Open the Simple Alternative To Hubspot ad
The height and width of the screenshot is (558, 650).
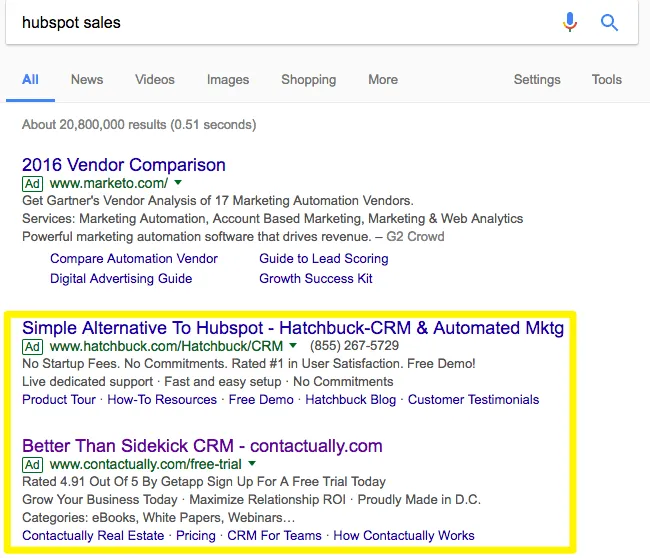pos(293,328)
